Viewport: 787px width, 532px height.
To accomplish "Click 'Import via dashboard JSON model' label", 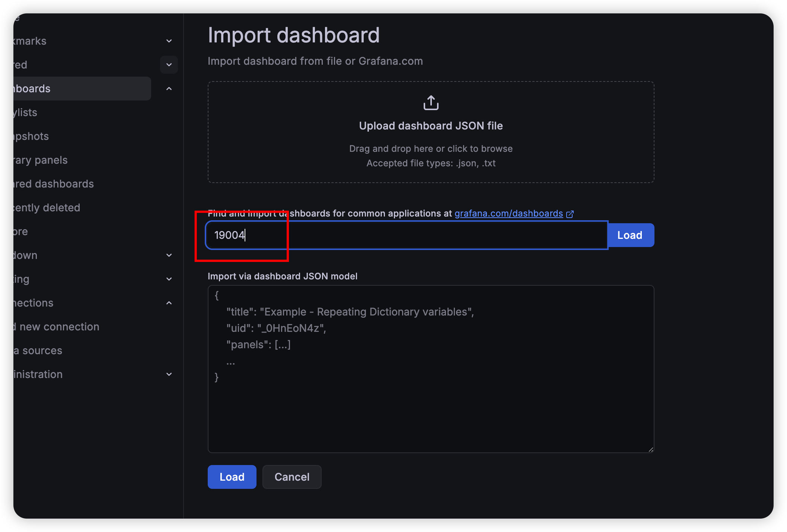I will pyautogui.click(x=283, y=276).
